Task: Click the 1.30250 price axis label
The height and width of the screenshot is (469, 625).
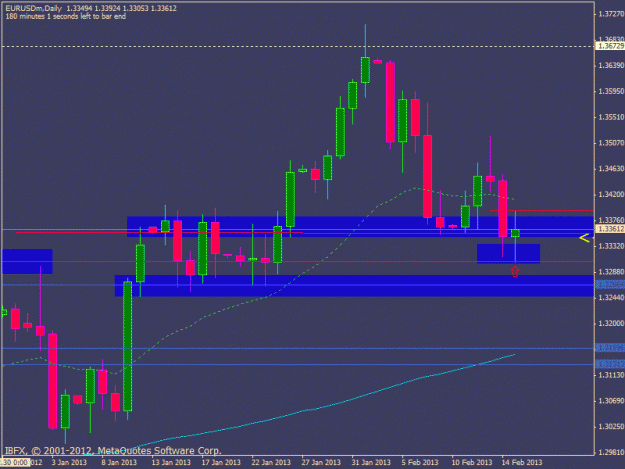Action: (x=611, y=426)
